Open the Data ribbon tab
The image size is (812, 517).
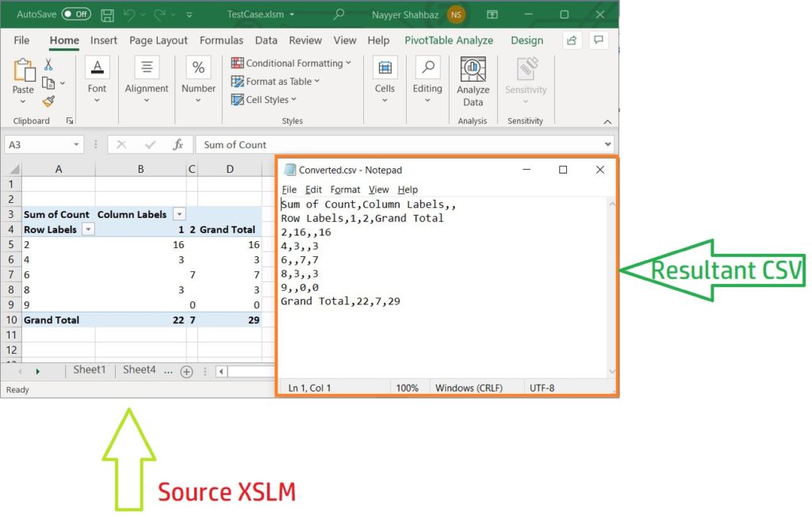266,40
